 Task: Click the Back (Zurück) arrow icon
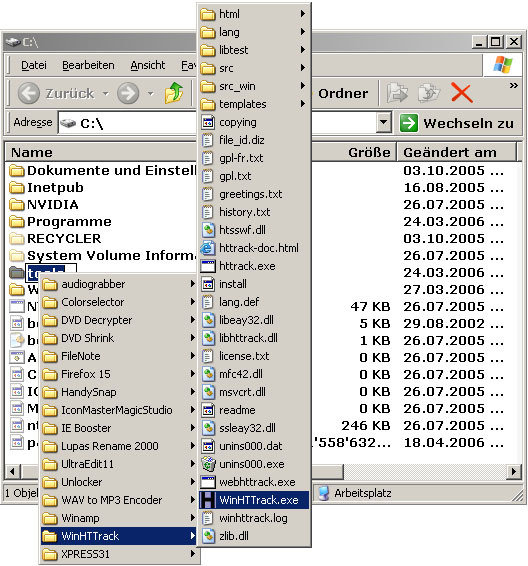(x=29, y=93)
